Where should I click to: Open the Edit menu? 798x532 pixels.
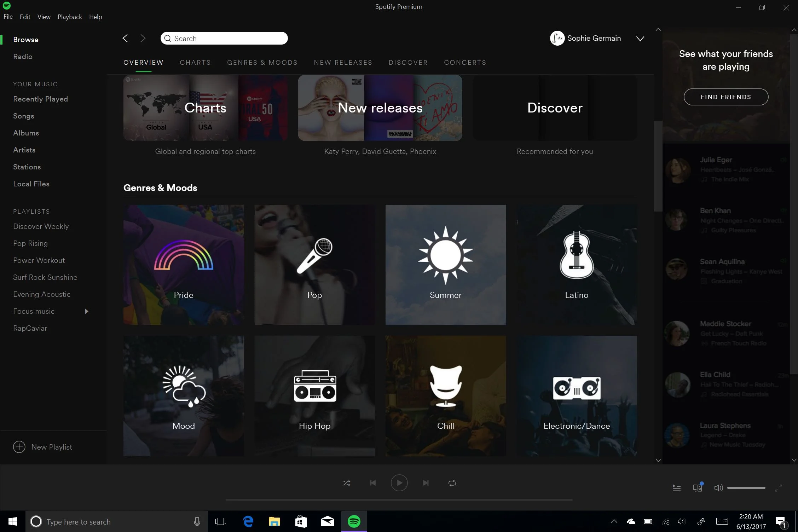25,17
